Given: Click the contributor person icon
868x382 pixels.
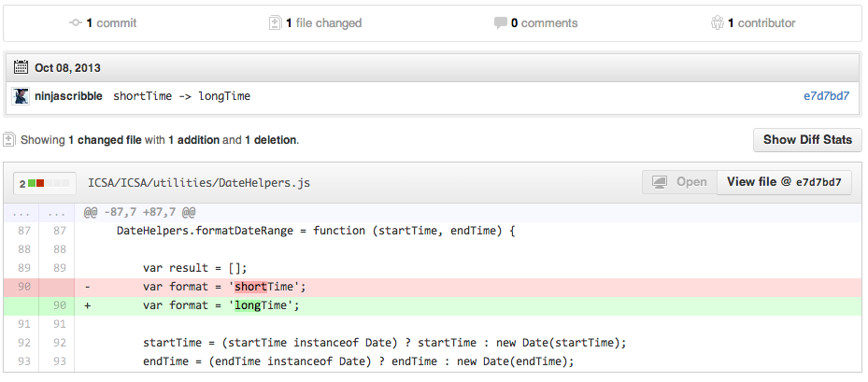Looking at the screenshot, I should tap(717, 22).
